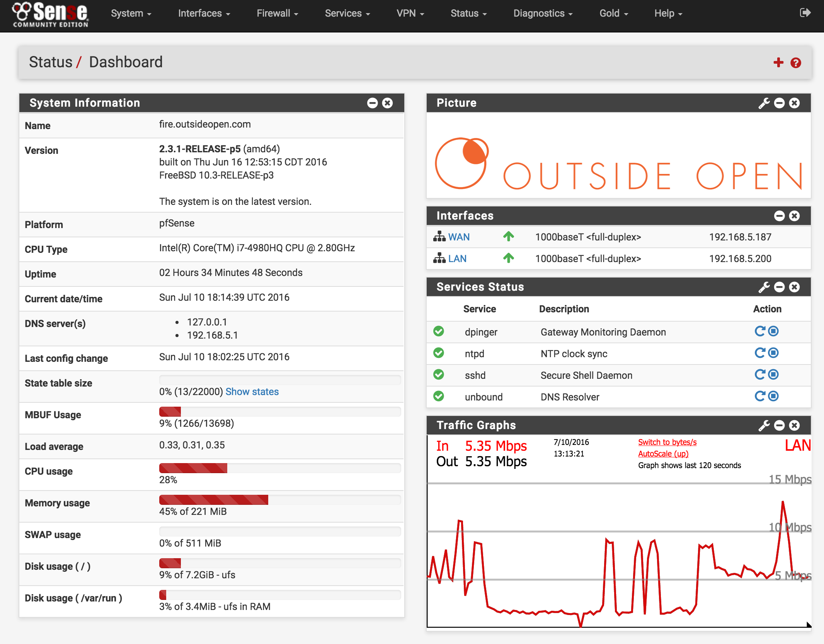Open the VPN menu
The height and width of the screenshot is (644, 824).
pos(410,14)
